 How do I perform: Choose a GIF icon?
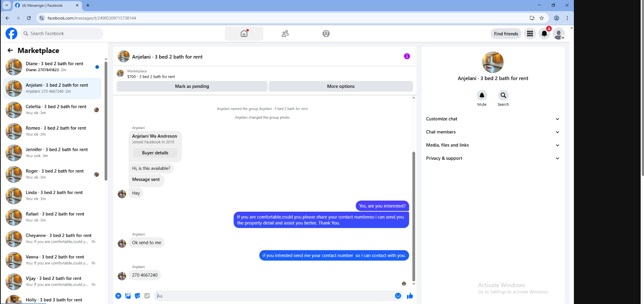point(147,296)
